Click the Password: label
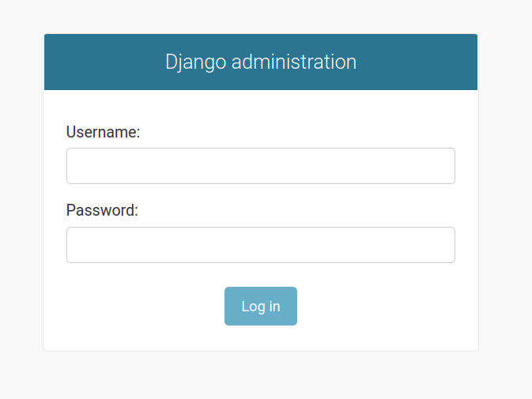 coord(102,210)
